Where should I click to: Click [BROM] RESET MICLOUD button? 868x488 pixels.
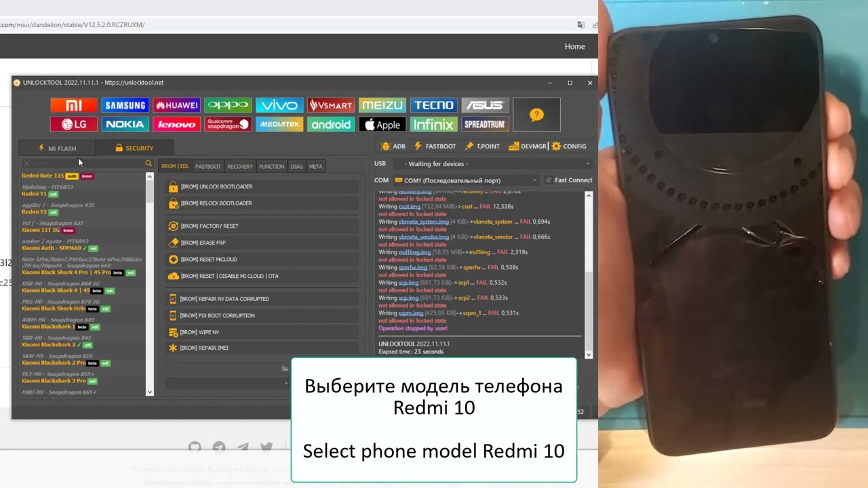point(262,260)
